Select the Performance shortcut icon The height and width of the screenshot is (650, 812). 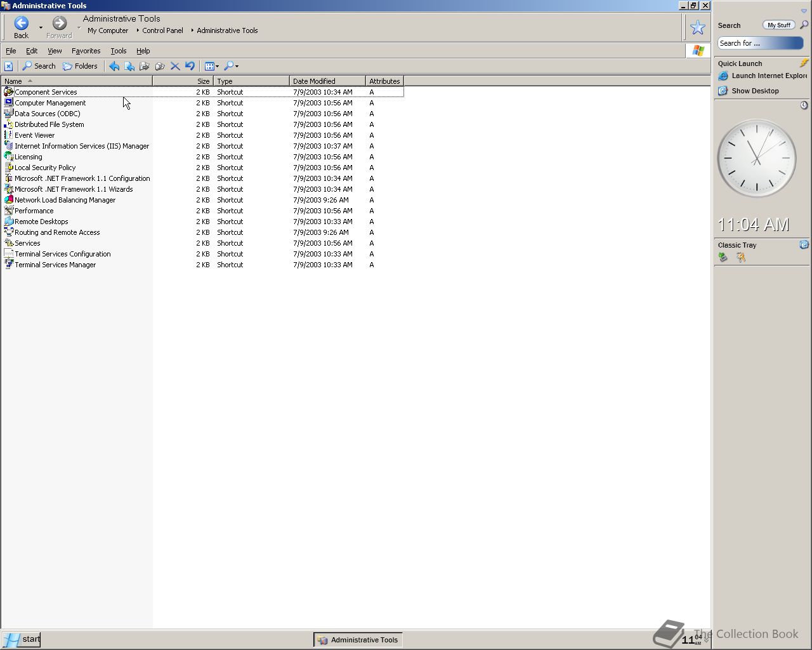click(x=8, y=211)
